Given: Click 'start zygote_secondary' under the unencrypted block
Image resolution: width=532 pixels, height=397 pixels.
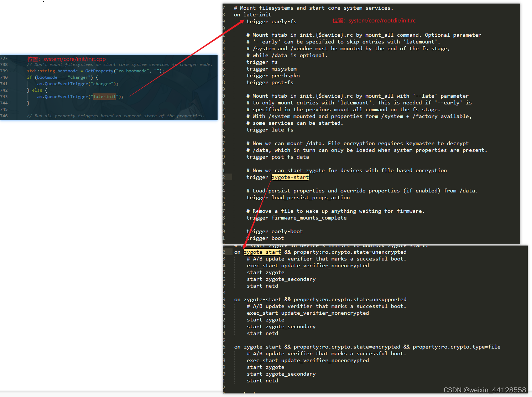Looking at the screenshot, I should (281, 279).
